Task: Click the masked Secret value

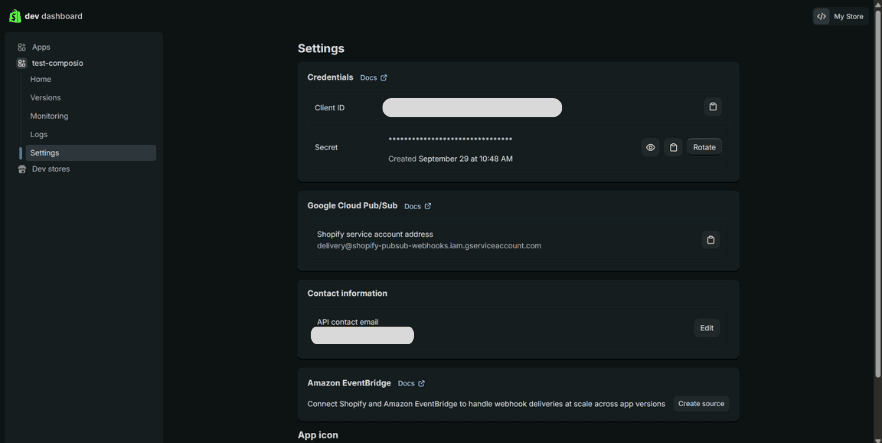Action: pos(450,139)
